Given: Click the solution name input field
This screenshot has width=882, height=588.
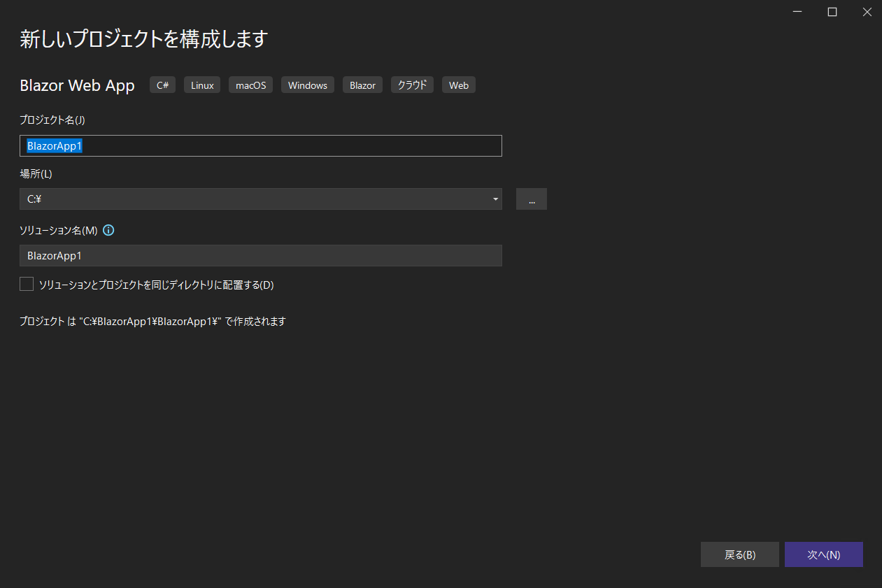Looking at the screenshot, I should click(261, 256).
